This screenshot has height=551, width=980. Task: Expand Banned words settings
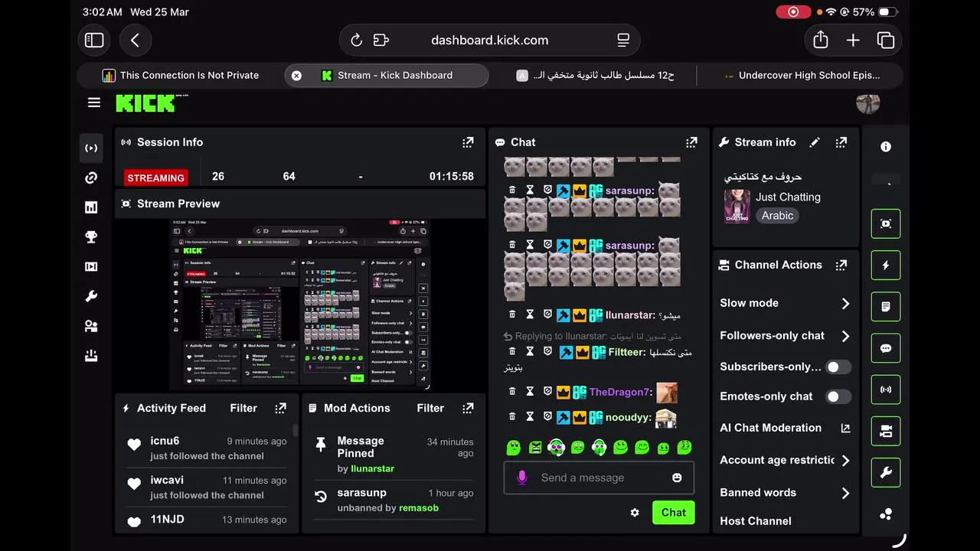(845, 493)
